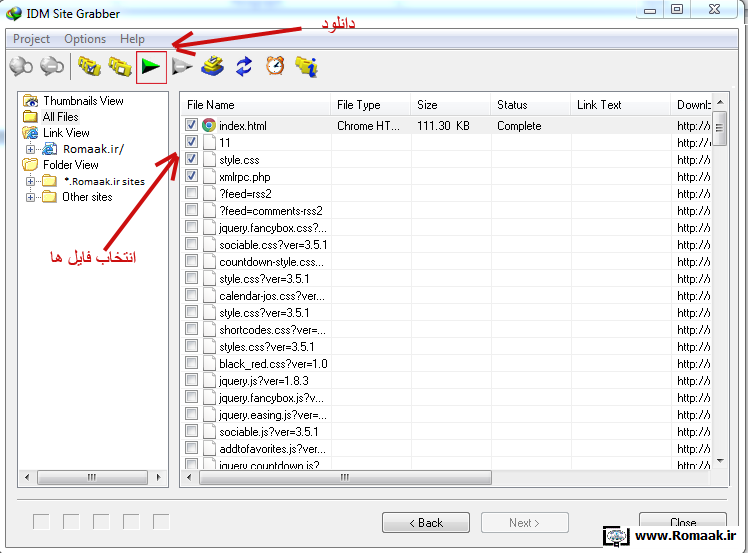Select the jquery.easing.js?ver=... file row
Screen dimensions: 748x553
pos(446,415)
